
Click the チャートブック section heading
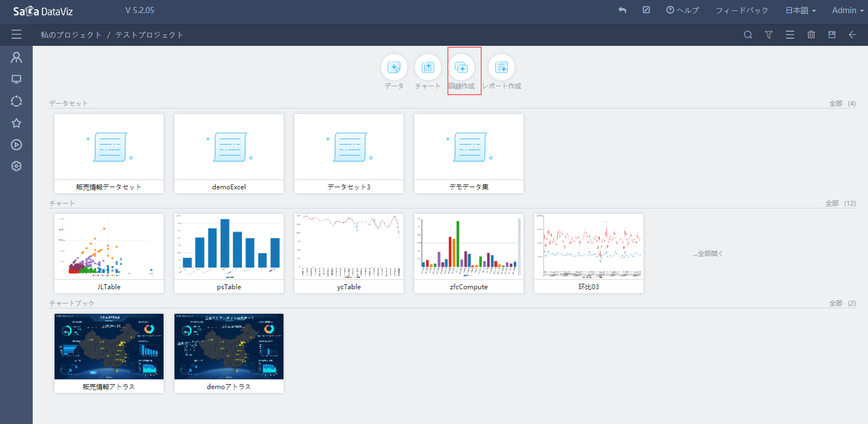(x=72, y=303)
